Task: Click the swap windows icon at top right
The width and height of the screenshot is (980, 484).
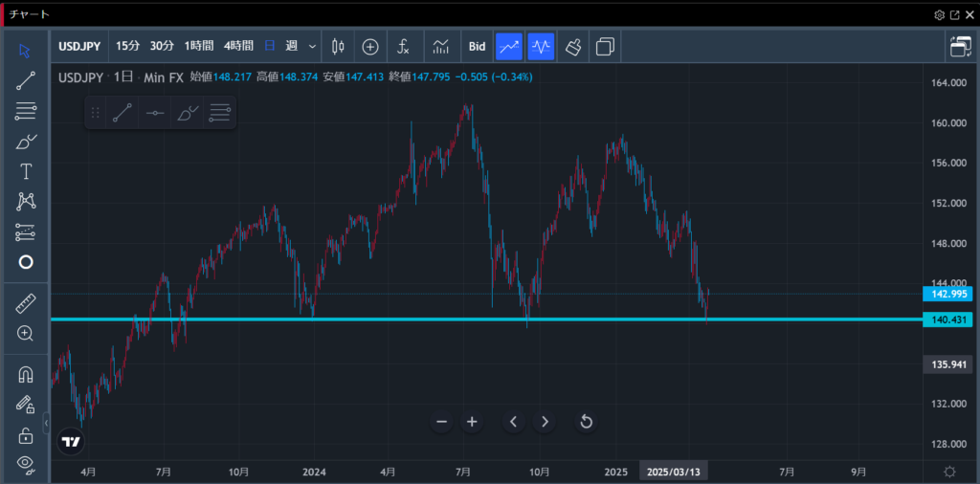Action: tap(961, 46)
